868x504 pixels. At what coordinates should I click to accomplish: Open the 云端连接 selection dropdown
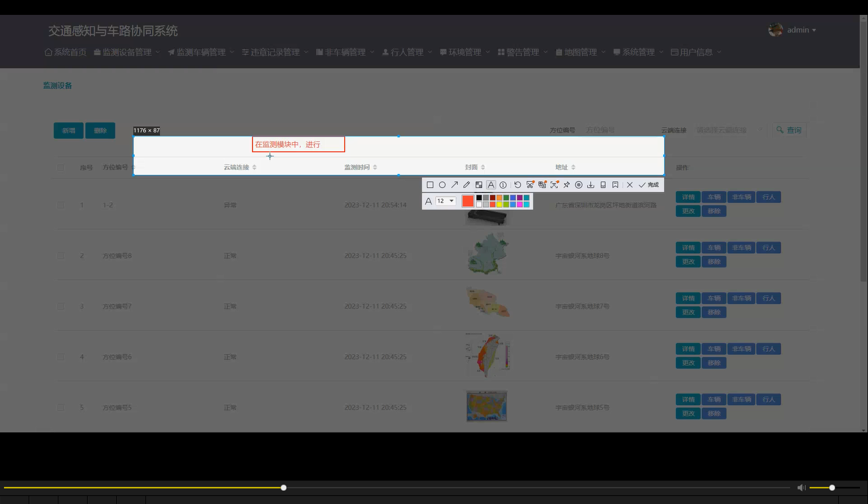pyautogui.click(x=726, y=129)
